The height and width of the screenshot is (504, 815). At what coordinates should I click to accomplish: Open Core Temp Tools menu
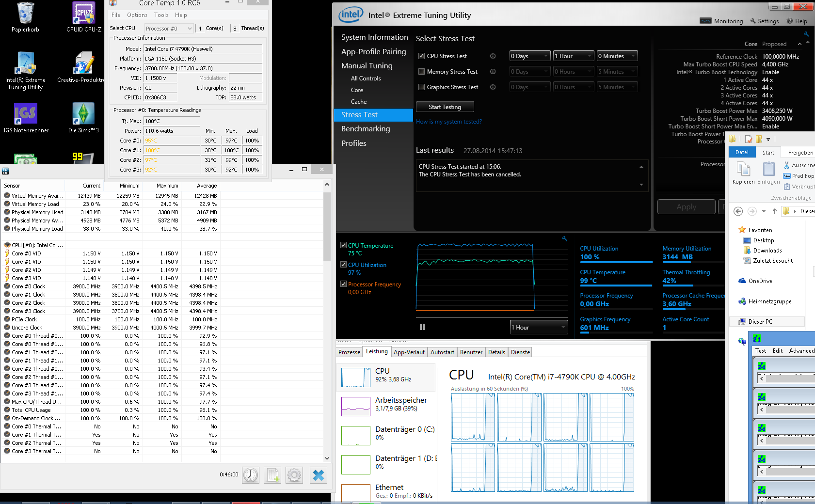point(161,15)
